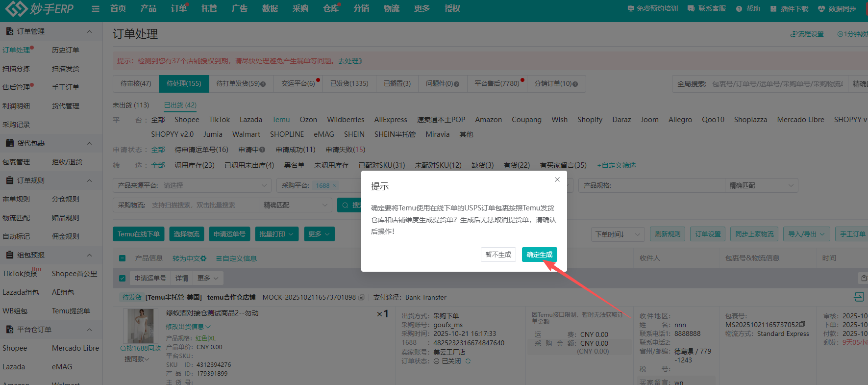Collapse the 平台仓订单 sidebar group chevron
The height and width of the screenshot is (385, 868).
89,330
